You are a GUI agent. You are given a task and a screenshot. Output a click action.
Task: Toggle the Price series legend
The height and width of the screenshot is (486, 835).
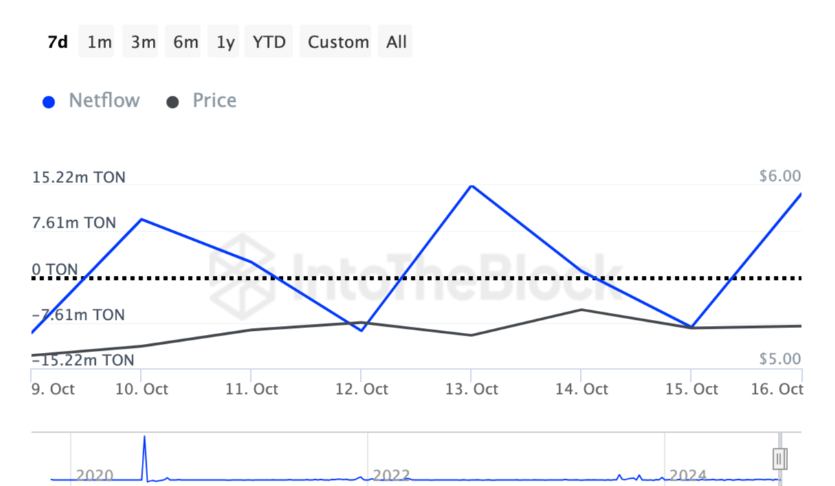(214, 100)
